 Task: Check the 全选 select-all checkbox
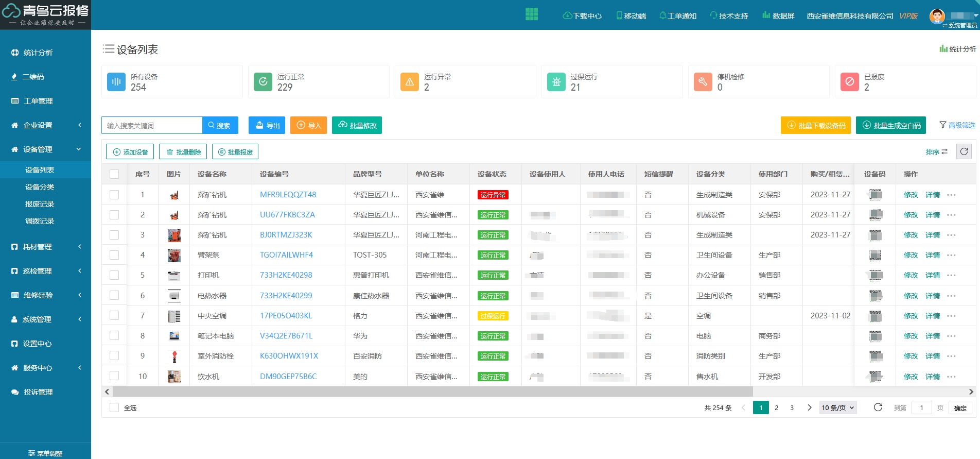coord(114,407)
